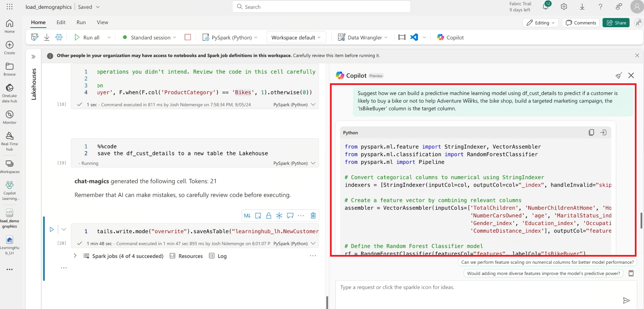The image size is (644, 309).
Task: Open help question mark icon
Action: [x=600, y=6]
